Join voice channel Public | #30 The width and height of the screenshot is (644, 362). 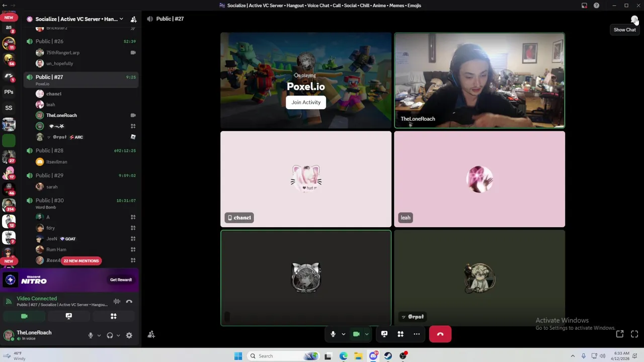(x=80, y=203)
